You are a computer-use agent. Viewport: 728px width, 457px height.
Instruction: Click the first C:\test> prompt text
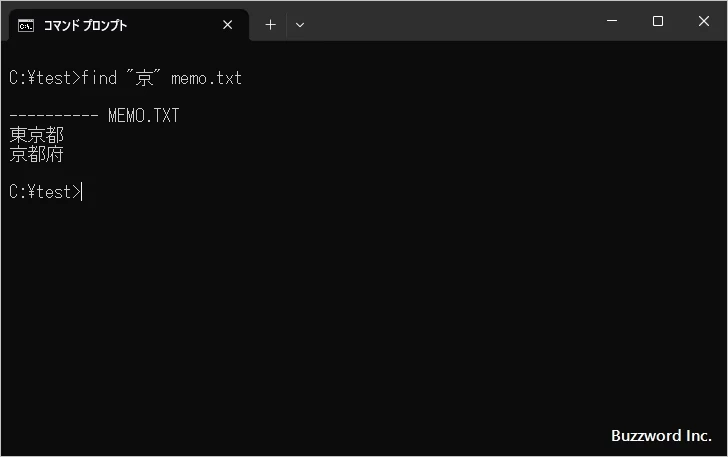[44, 78]
